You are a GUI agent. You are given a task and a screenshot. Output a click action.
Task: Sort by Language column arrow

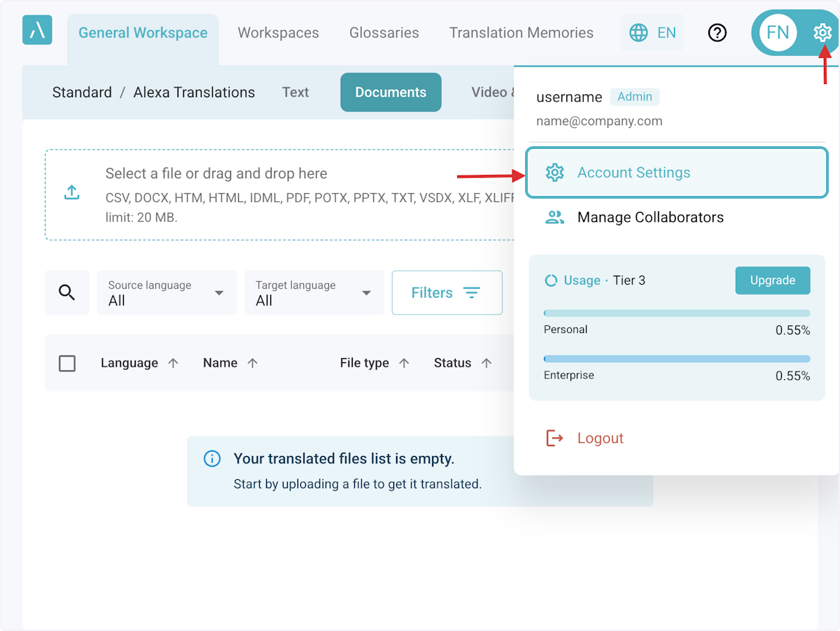click(174, 363)
